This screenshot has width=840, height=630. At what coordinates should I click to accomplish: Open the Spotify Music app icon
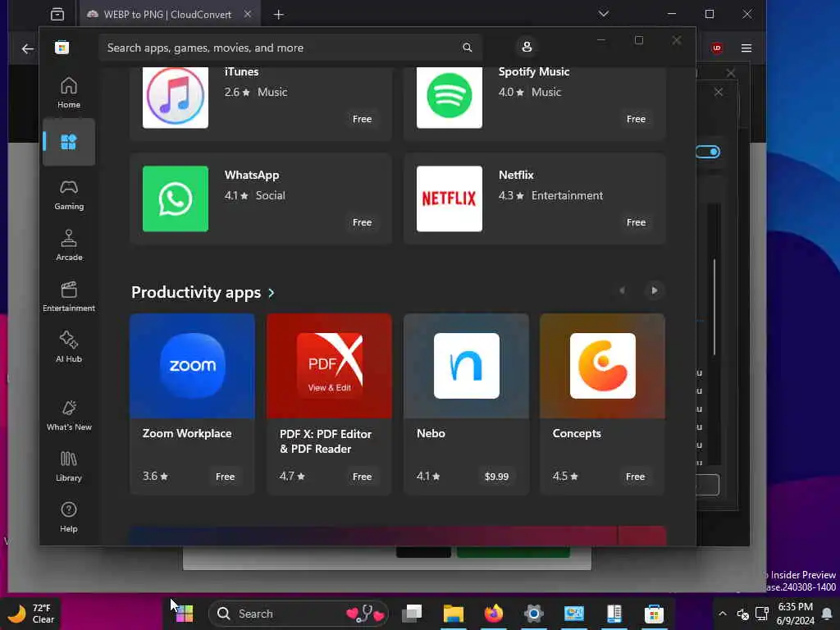click(449, 97)
